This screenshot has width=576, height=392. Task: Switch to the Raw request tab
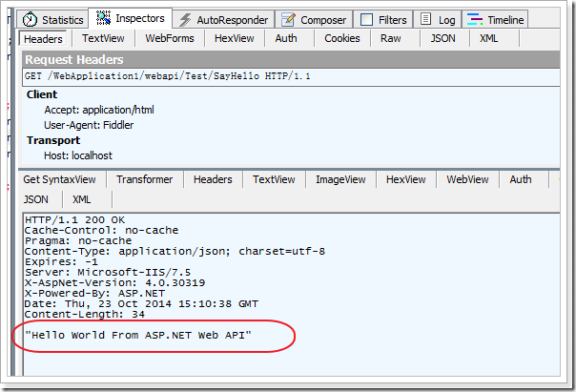[x=390, y=38]
